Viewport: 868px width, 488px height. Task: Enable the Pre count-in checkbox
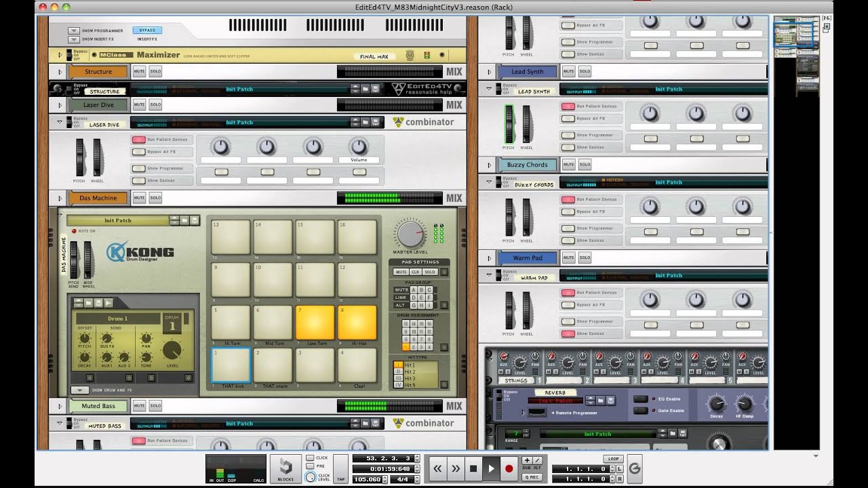pyautogui.click(x=309, y=466)
